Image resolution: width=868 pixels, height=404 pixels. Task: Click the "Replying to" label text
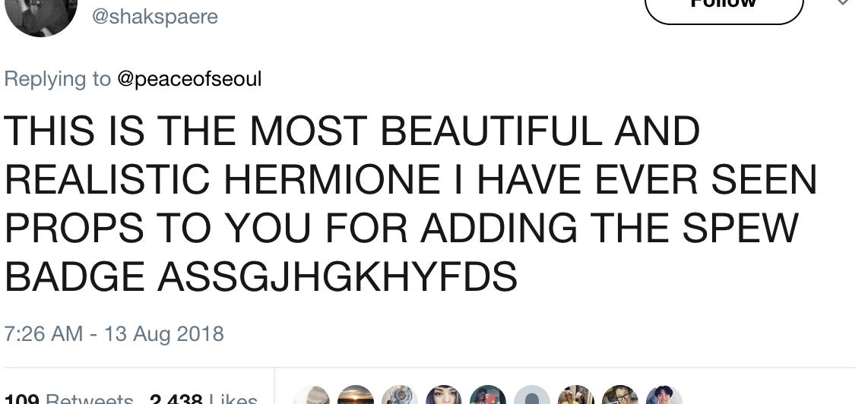point(58,79)
